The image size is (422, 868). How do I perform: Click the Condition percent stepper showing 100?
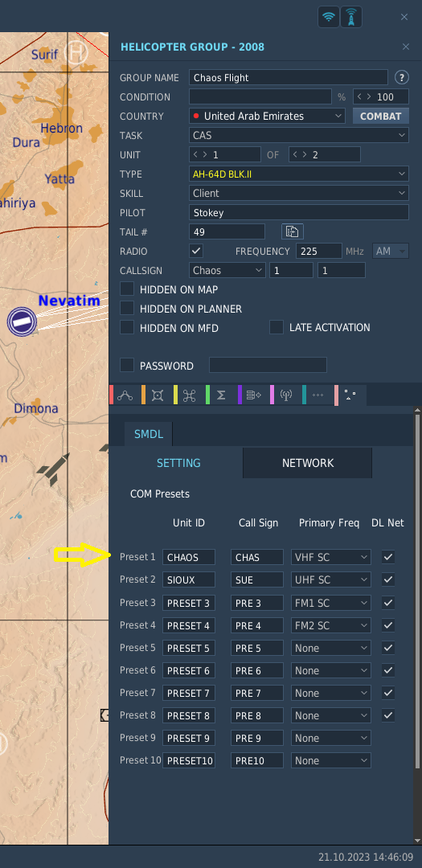click(x=381, y=97)
